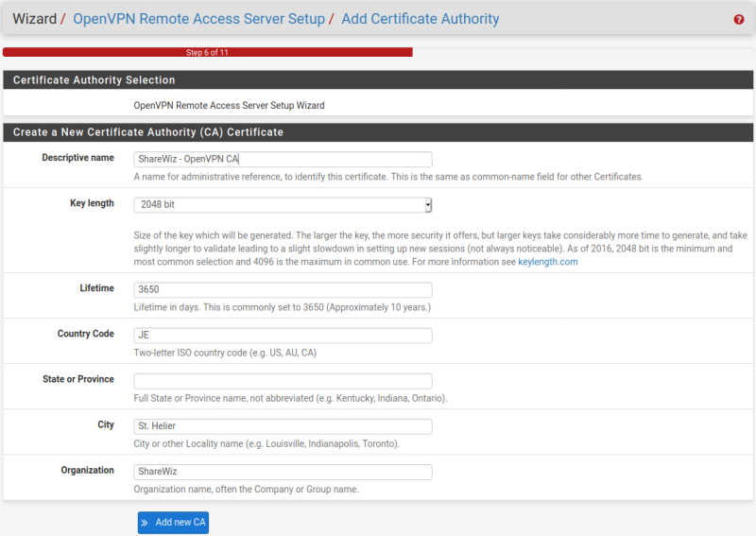This screenshot has height=536, width=756.
Task: Click the Wizard breadcrumb text
Action: coord(35,19)
